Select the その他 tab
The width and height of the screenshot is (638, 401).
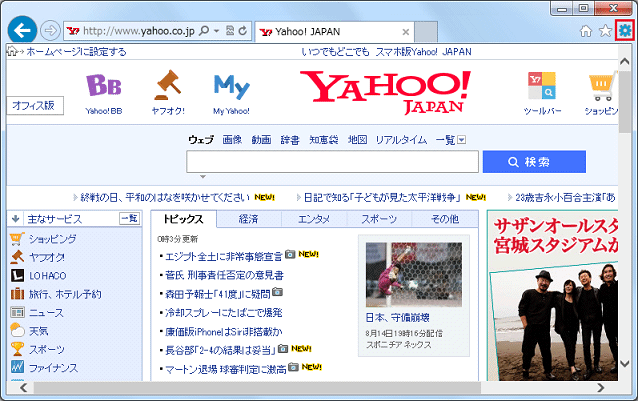tap(445, 219)
